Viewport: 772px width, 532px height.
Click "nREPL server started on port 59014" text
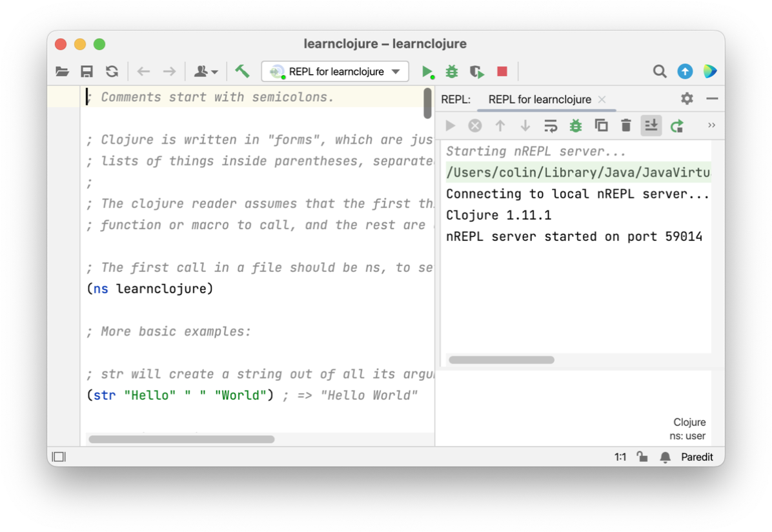pyautogui.click(x=574, y=236)
